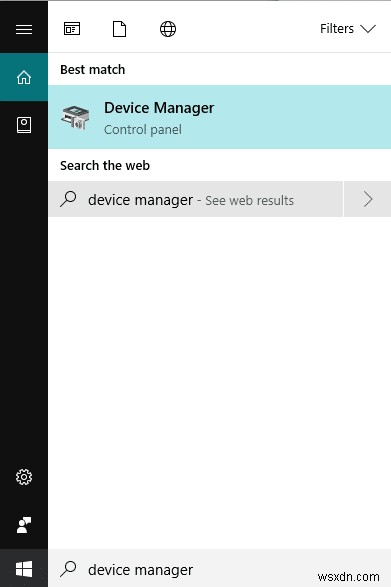Viewport: 391px width, 587px height.
Task: Click the Device Manager printer icon
Action: pyautogui.click(x=75, y=117)
